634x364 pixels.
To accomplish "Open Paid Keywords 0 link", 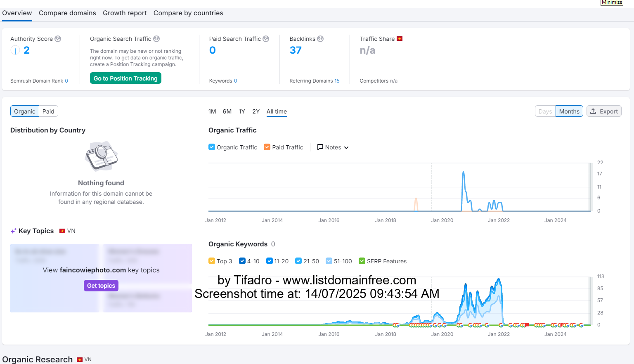I will tap(235, 81).
